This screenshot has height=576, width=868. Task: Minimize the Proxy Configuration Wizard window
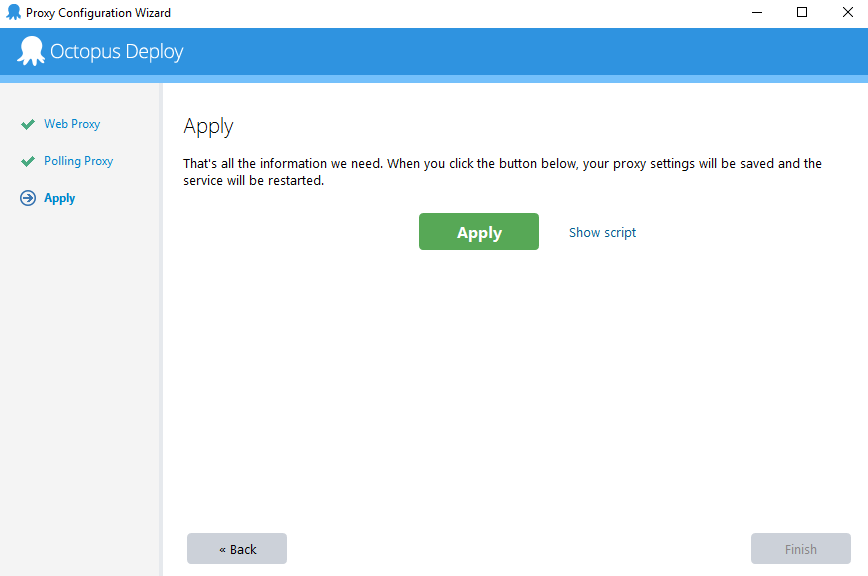pos(757,12)
